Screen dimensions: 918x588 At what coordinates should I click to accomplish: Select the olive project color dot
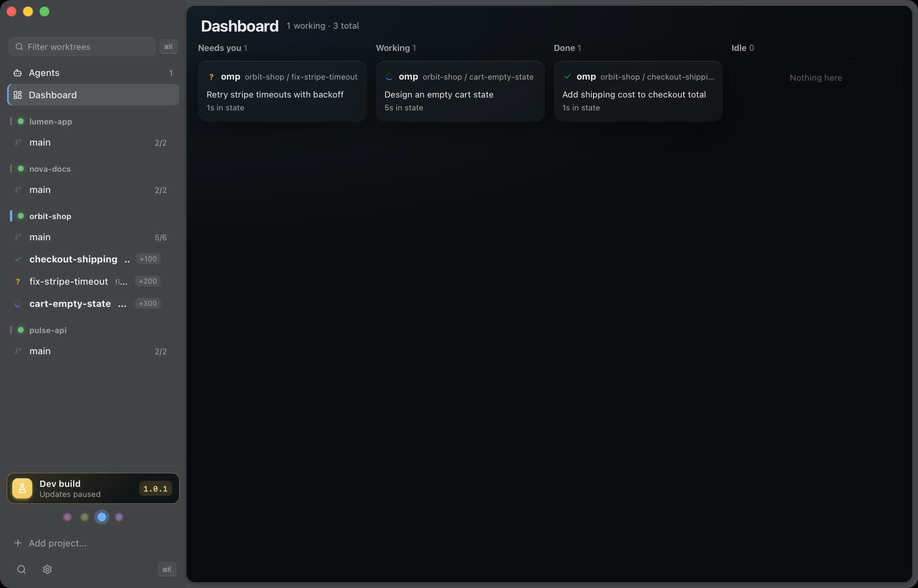click(84, 517)
